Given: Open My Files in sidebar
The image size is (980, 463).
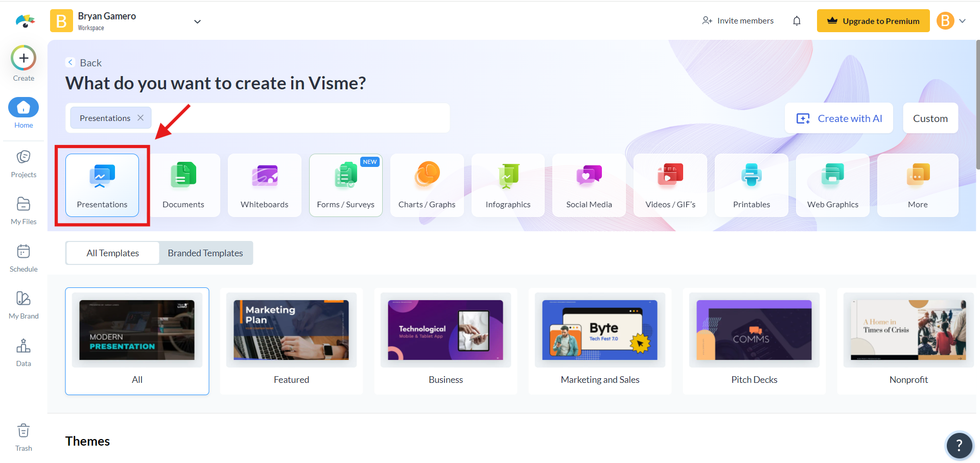Looking at the screenshot, I should pyautogui.click(x=24, y=210).
